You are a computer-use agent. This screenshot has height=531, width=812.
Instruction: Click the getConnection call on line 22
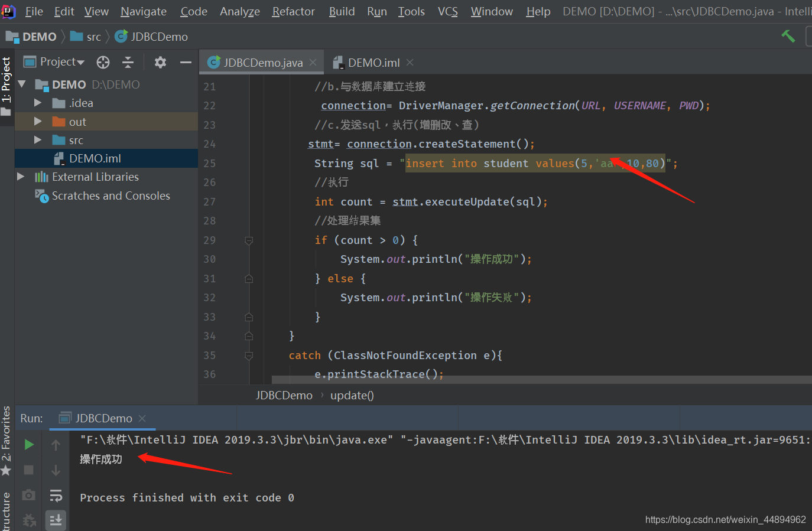532,106
